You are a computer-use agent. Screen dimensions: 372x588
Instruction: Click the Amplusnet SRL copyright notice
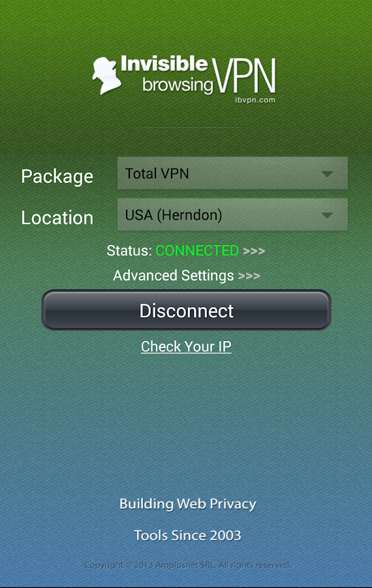188,564
